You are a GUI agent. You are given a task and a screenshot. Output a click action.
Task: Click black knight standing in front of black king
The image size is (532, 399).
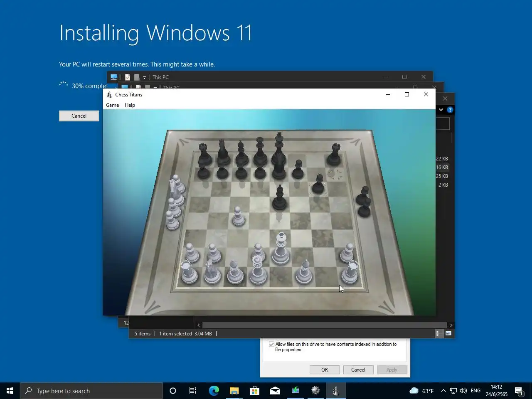tap(278, 166)
